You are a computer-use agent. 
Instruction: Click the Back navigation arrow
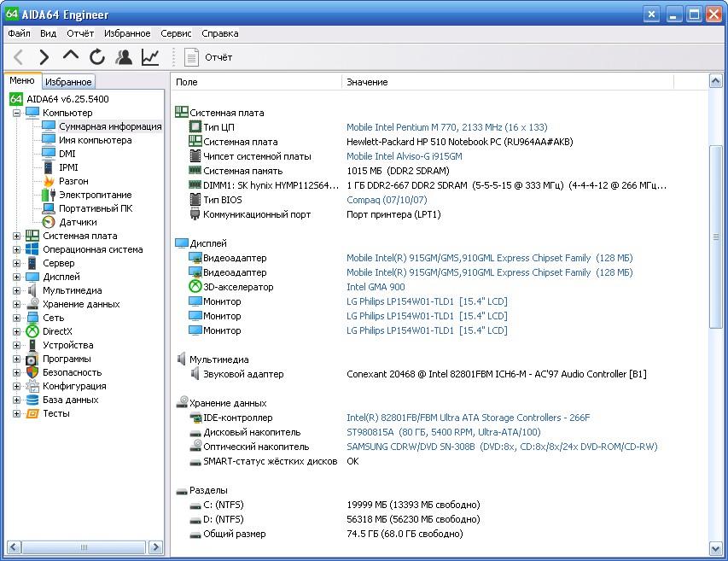(18, 57)
